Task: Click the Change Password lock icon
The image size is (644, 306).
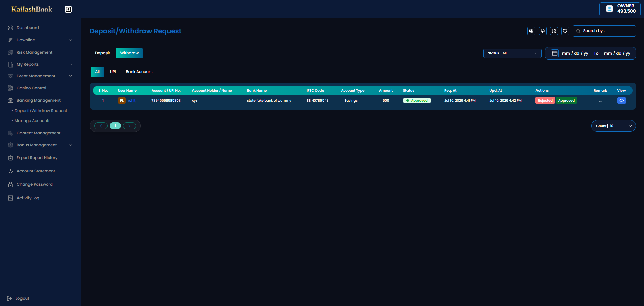Action: tap(10, 184)
